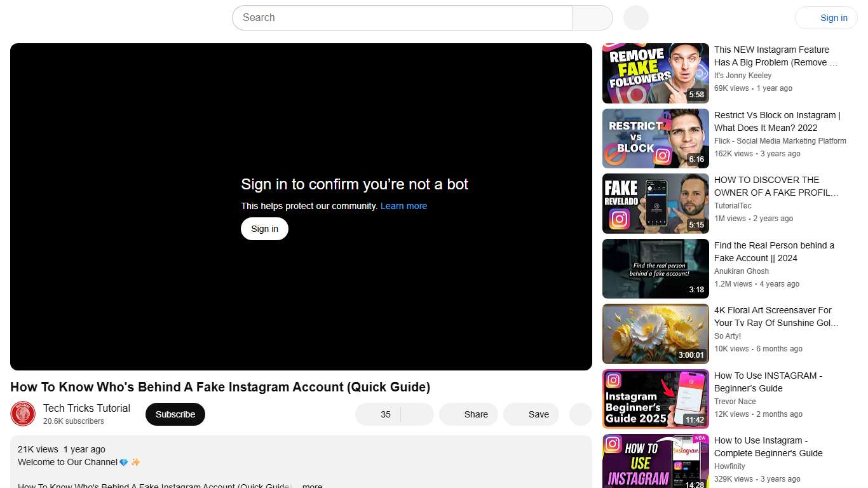Save the video to a playlist
Image resolution: width=868 pixels, height=488 pixels.
point(531,414)
